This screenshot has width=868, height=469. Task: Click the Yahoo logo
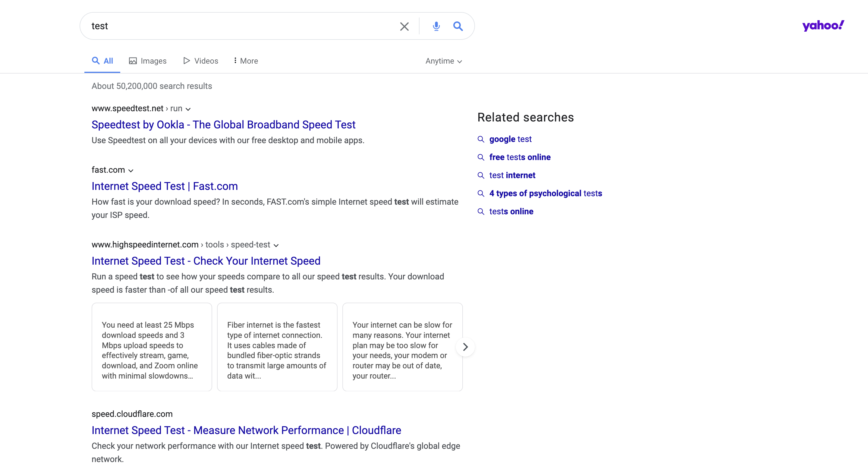click(x=822, y=26)
